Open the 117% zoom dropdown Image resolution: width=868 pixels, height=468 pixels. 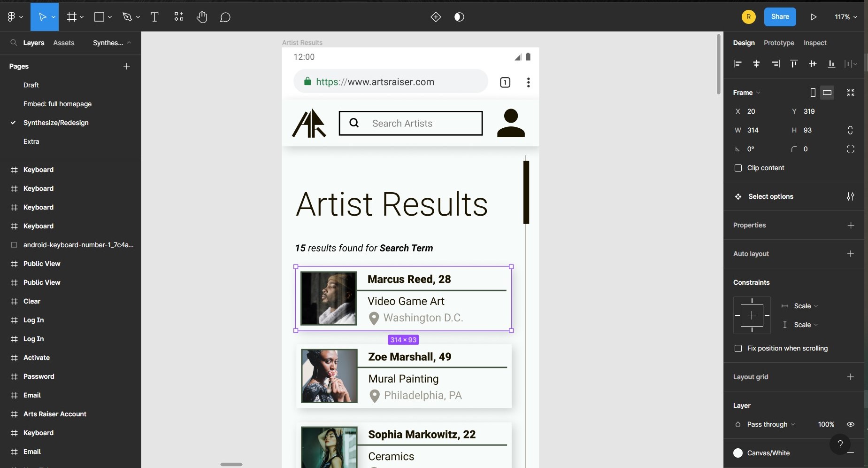point(846,17)
